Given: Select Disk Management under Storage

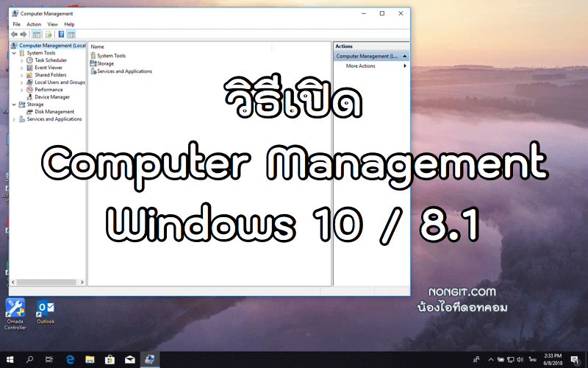Looking at the screenshot, I should [x=54, y=112].
